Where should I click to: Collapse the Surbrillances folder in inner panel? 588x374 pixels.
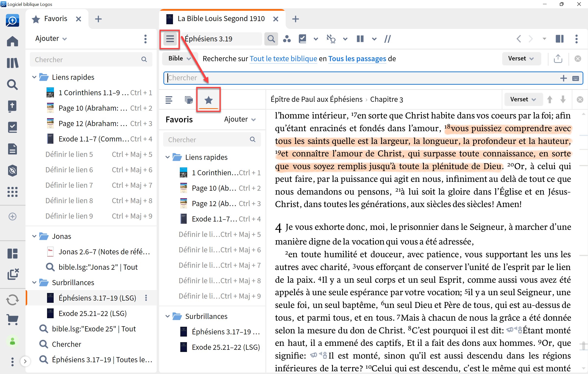(x=168, y=316)
